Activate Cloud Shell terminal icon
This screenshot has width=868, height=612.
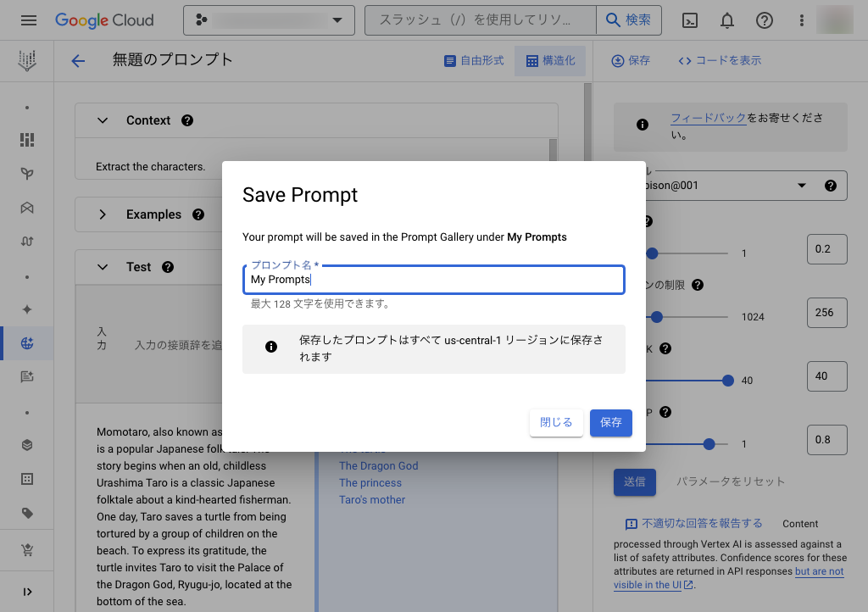click(690, 20)
